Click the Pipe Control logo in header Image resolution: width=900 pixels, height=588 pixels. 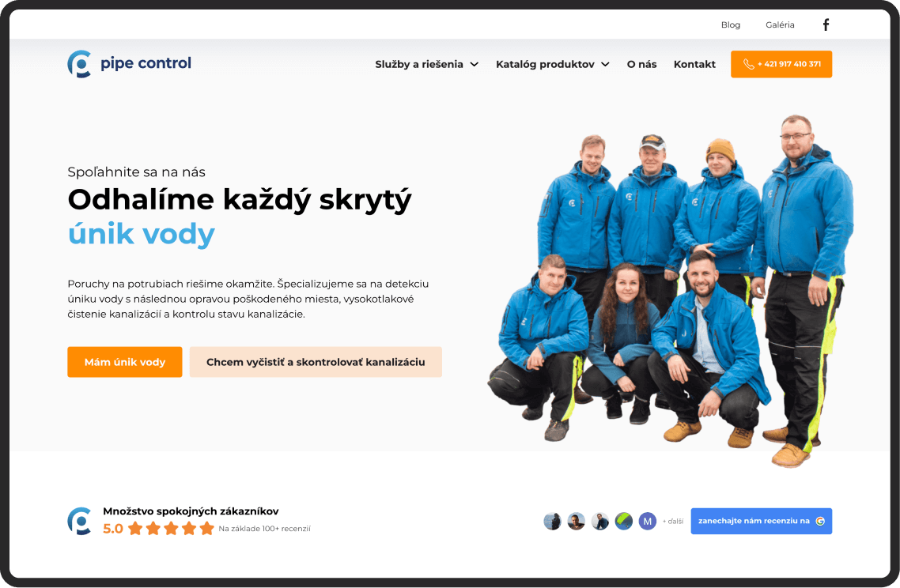click(130, 64)
